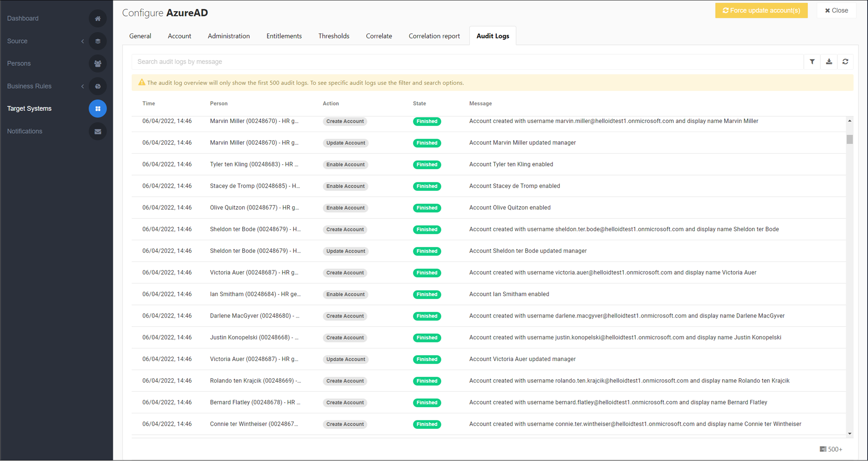Expand the Business Rules menu chevron
The image size is (868, 461).
coord(83,86)
